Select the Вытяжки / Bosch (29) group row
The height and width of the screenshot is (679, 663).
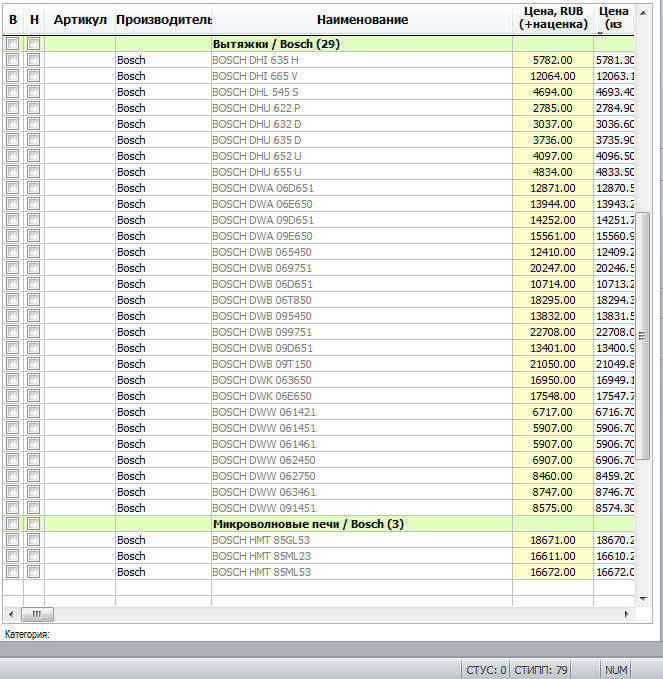pyautogui.click(x=318, y=44)
